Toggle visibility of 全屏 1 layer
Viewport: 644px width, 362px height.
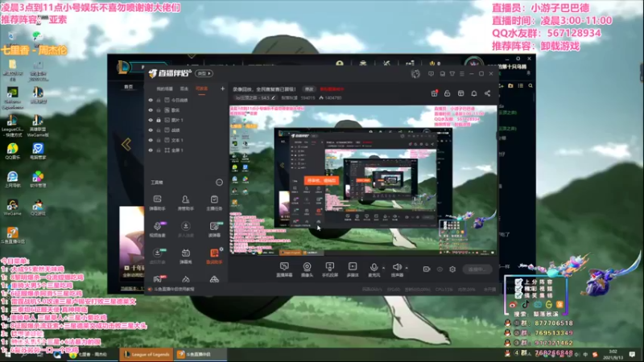151,150
